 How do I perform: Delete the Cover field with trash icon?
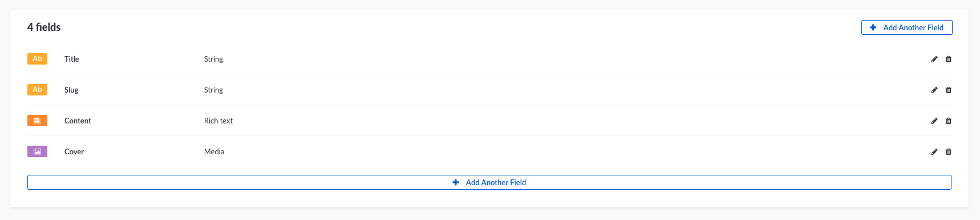[949, 152]
